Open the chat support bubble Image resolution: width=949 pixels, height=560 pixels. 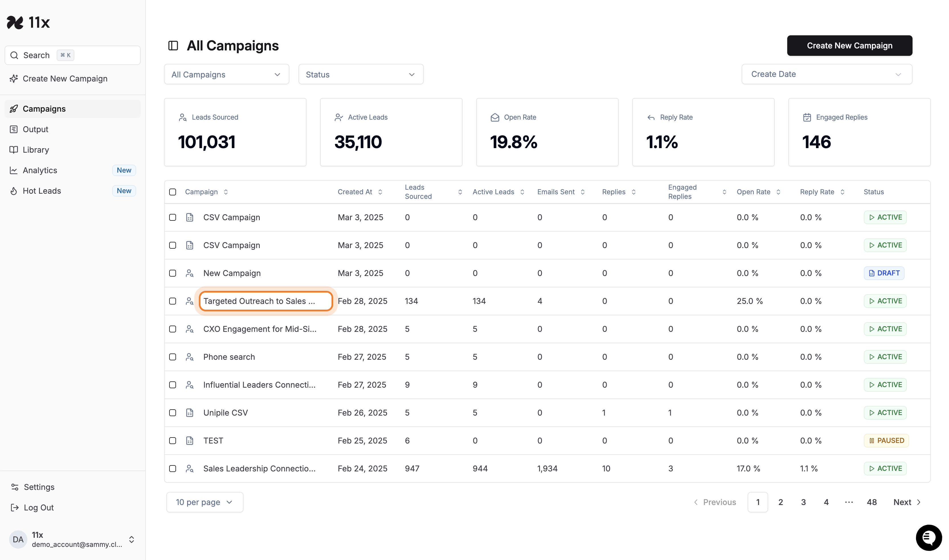pyautogui.click(x=928, y=537)
